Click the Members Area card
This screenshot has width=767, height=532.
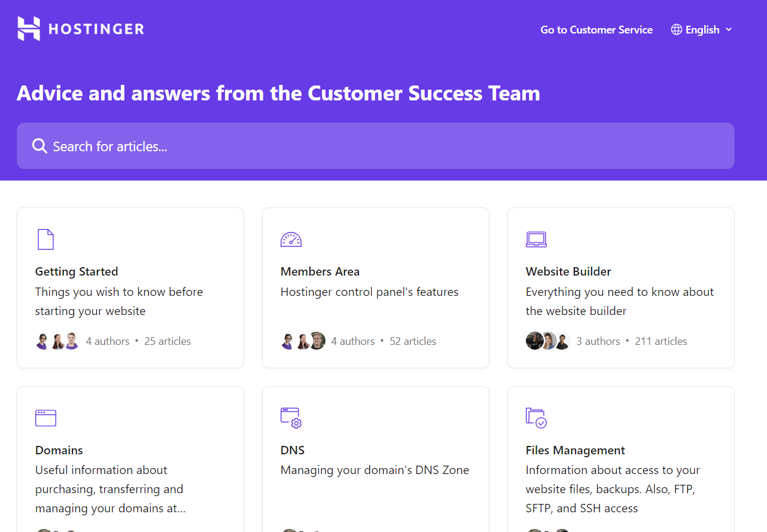click(x=375, y=287)
